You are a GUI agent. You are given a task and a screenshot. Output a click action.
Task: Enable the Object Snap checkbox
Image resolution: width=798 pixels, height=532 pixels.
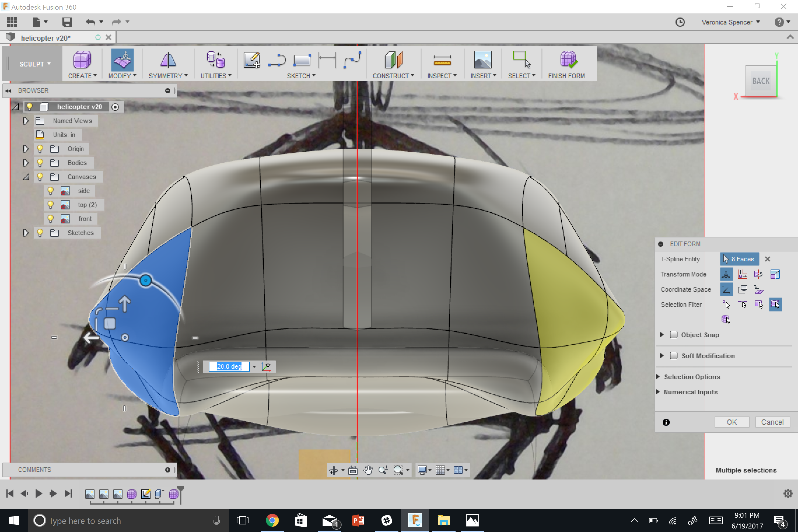[674, 335]
